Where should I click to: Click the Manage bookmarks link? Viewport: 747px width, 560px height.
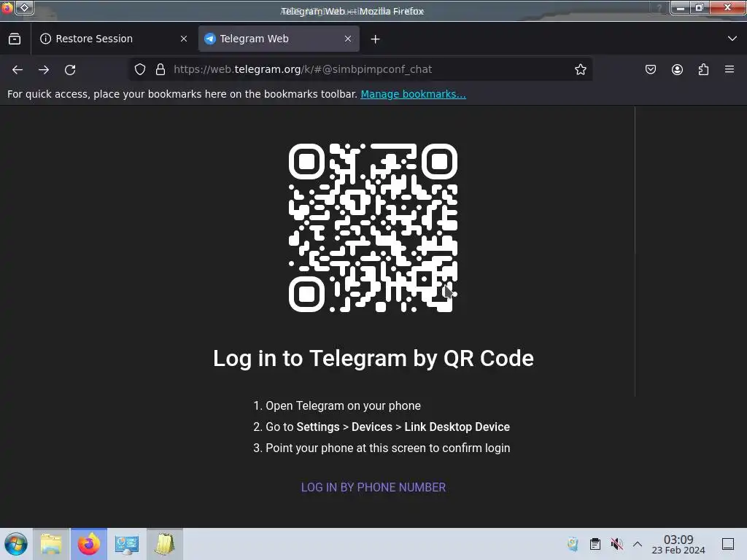[413, 94]
